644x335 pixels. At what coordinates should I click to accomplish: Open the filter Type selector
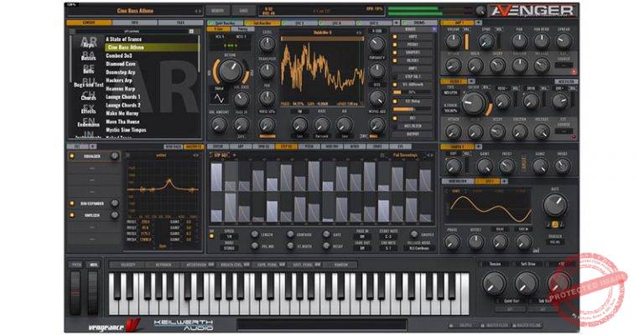point(451,93)
